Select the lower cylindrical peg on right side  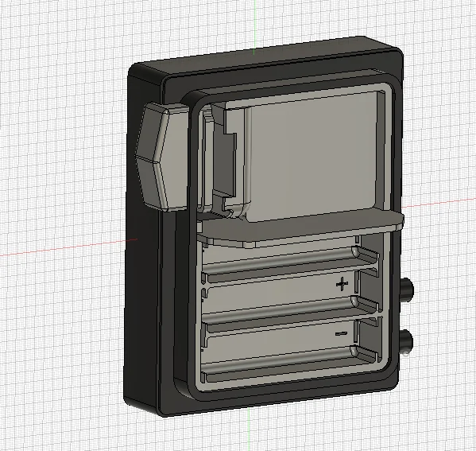coord(407,341)
